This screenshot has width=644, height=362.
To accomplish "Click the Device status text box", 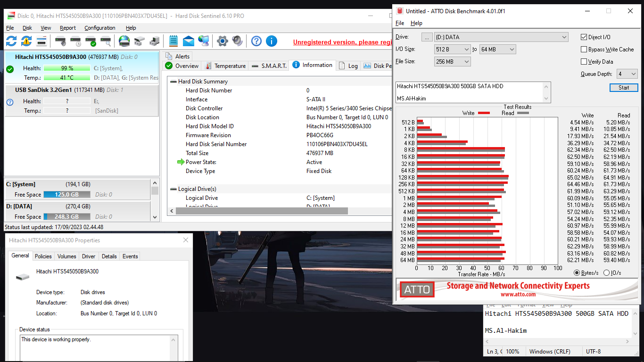I will [x=99, y=347].
